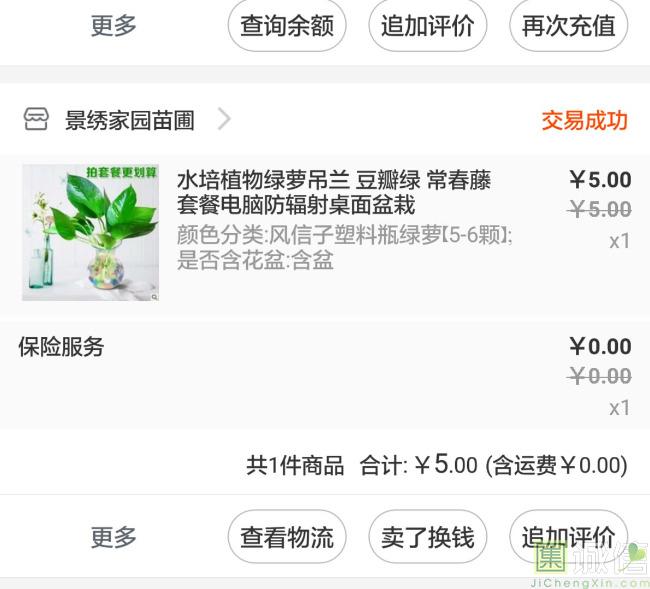Tap the 交易成功 status label
The image size is (650, 589).
[x=585, y=120]
